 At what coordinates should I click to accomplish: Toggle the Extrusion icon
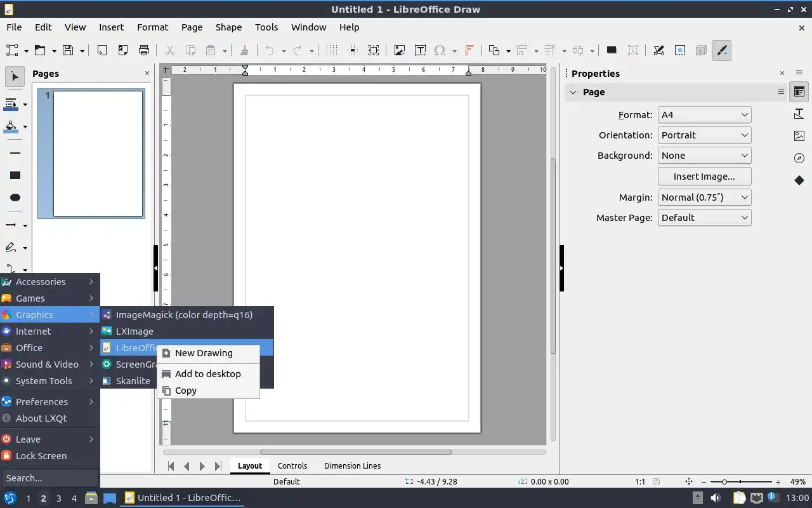coord(700,50)
